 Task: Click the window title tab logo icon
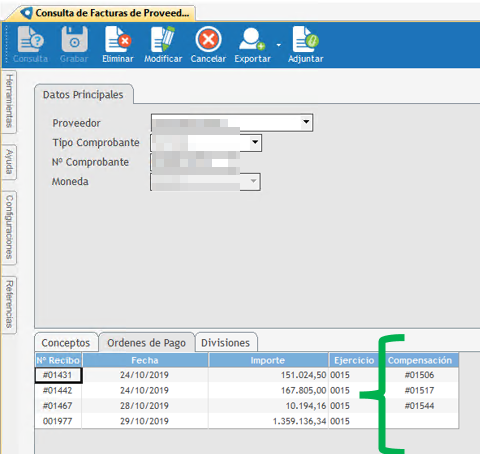(26, 13)
